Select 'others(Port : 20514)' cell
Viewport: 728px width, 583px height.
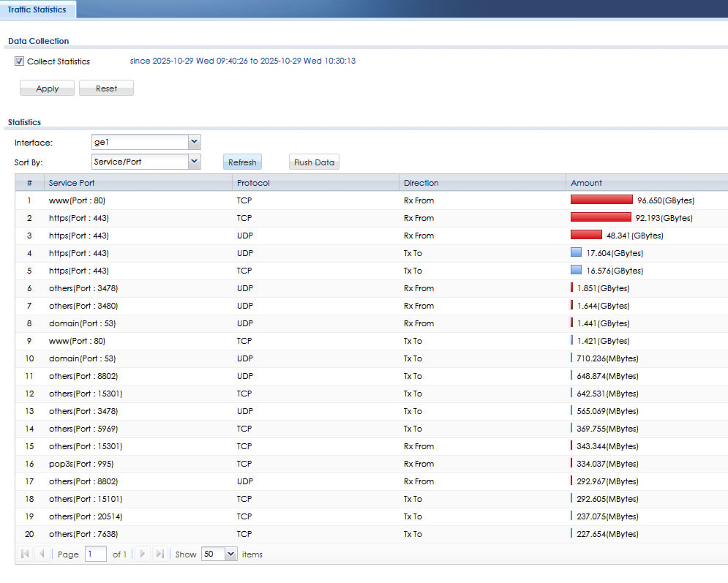(86, 516)
